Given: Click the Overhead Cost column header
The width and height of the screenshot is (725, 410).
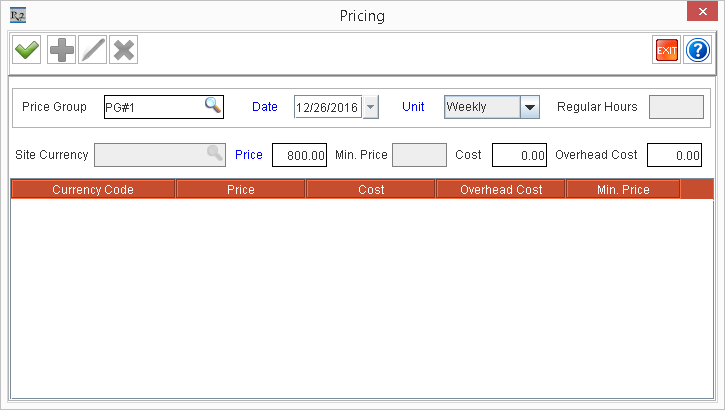Looking at the screenshot, I should click(x=501, y=189).
